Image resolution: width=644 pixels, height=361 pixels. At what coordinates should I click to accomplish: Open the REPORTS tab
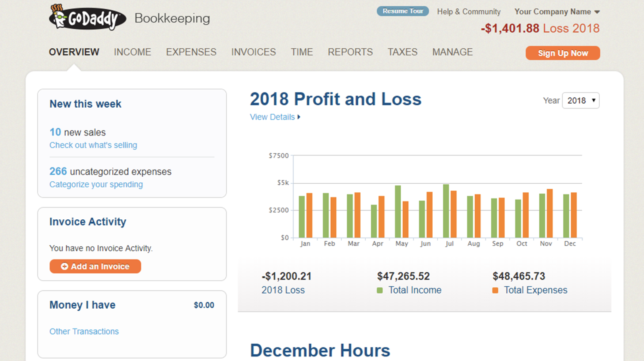tap(350, 52)
